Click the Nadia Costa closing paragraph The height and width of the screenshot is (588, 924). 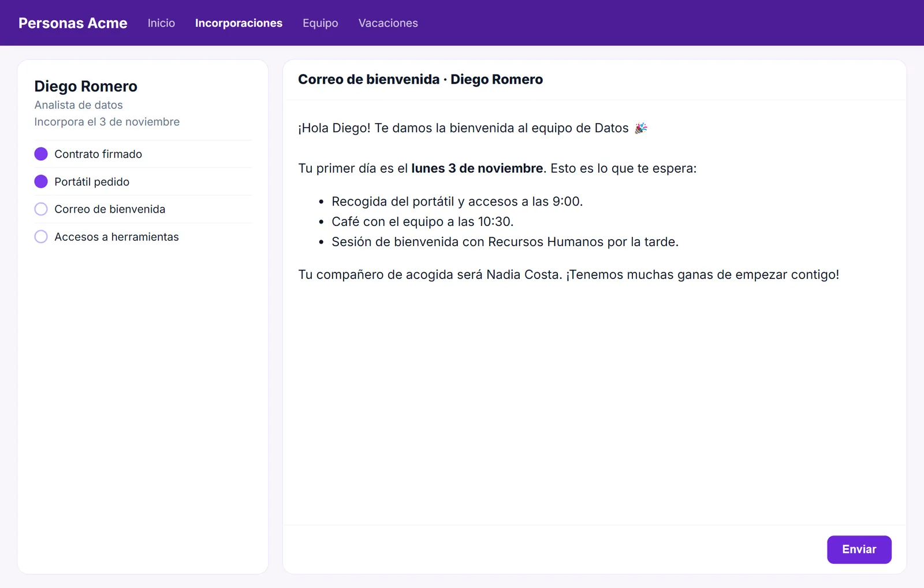[569, 275]
